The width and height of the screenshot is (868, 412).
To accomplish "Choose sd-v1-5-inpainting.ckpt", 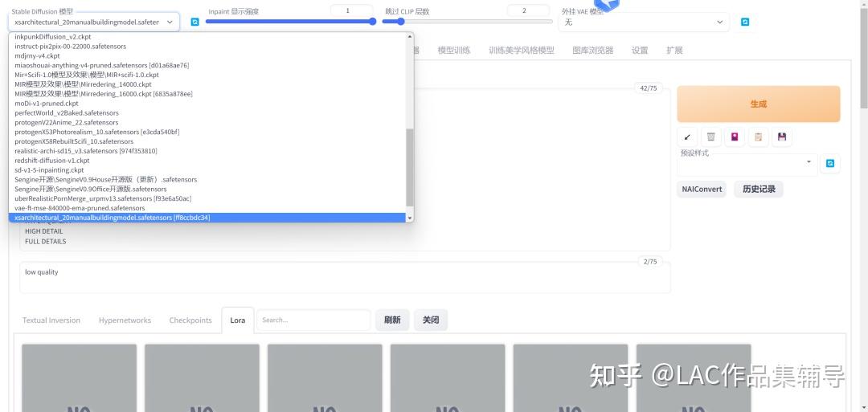I will (207, 169).
